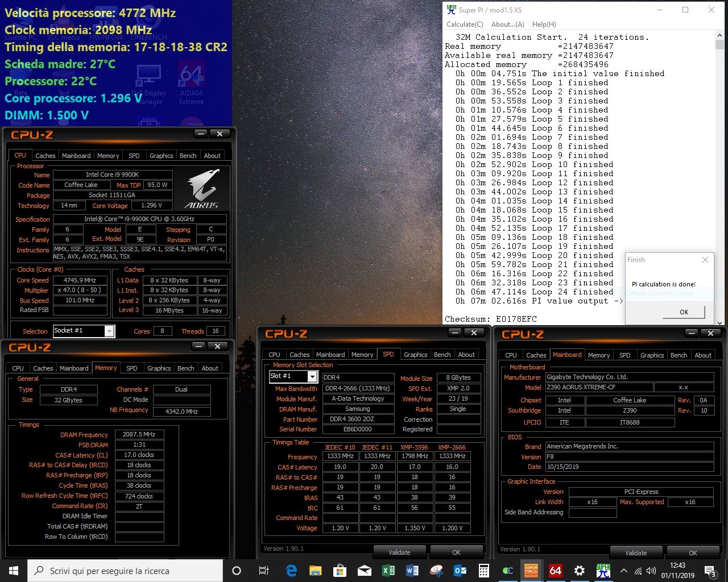Open the volume tray icon
This screenshot has height=582, width=728.
point(651,571)
